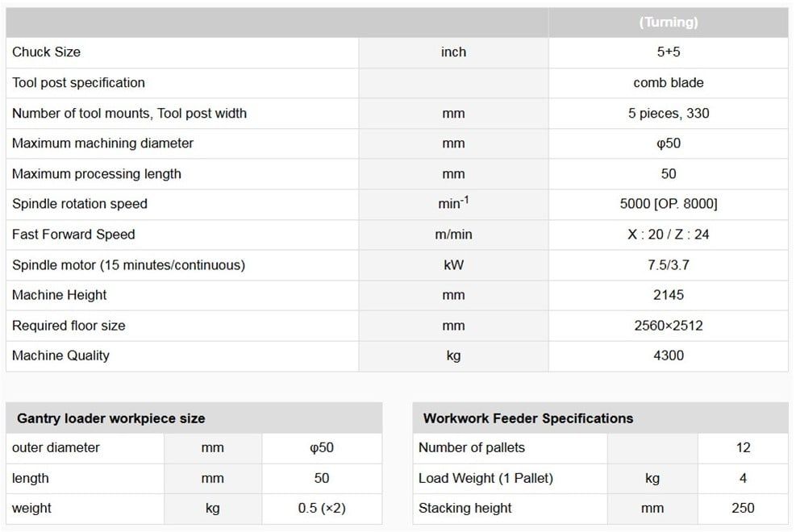Click the '(Turning)' column header
Viewport: 796px width, 532px height.
668,23
